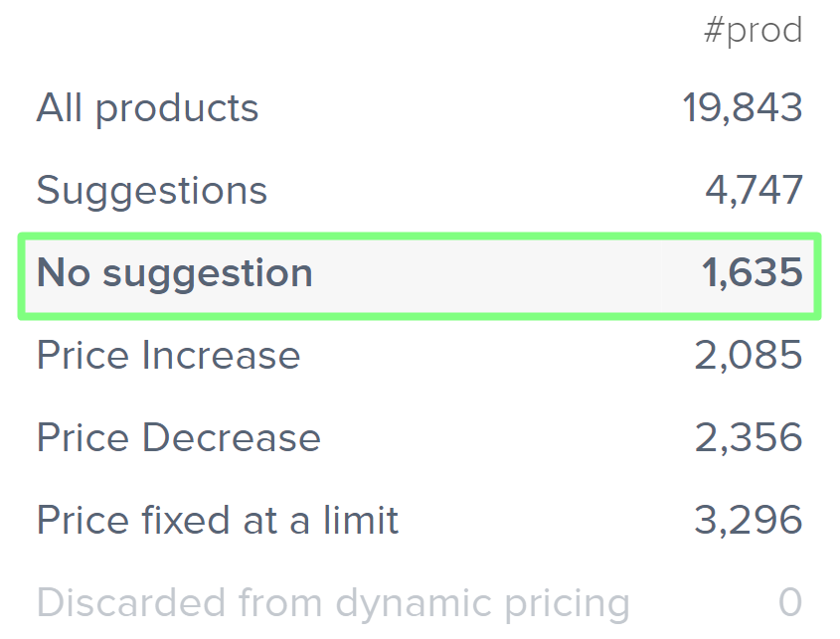The height and width of the screenshot is (639, 840).
Task: Click Discarded from dynamic pricing label
Action: (x=333, y=602)
